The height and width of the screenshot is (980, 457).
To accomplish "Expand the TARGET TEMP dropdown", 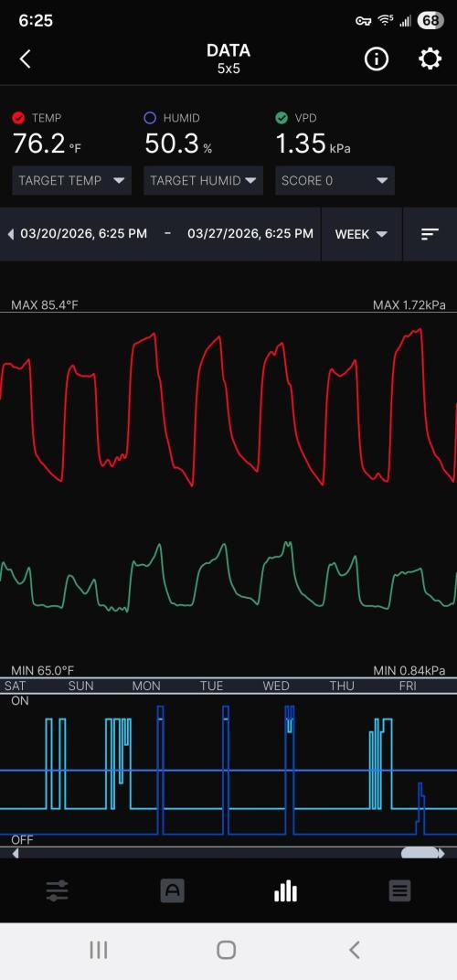I will [x=72, y=181].
